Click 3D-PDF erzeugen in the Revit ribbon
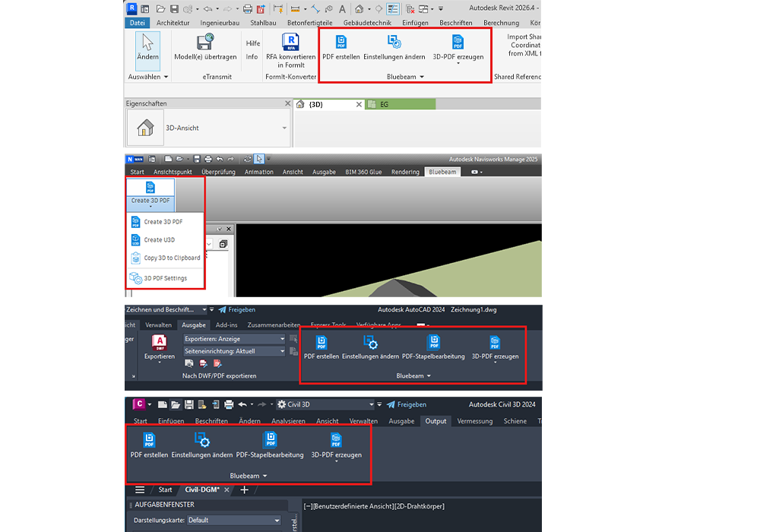This screenshot has width=760, height=532. 458,49
